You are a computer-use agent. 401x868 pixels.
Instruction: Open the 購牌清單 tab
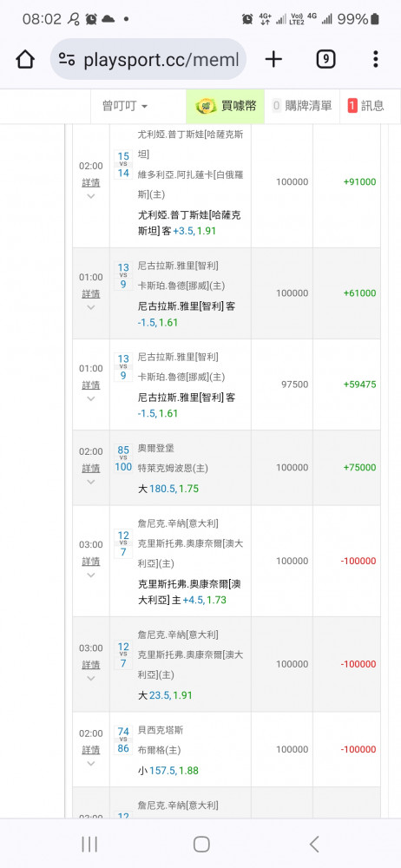point(302,106)
